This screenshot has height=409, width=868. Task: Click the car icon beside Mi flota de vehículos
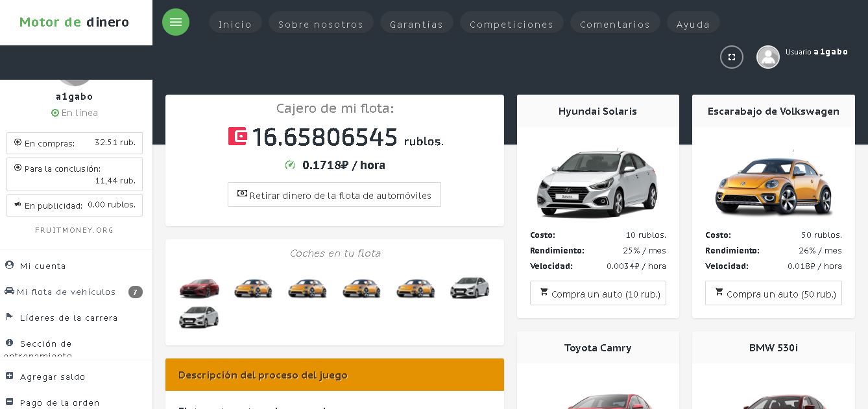coord(8,292)
